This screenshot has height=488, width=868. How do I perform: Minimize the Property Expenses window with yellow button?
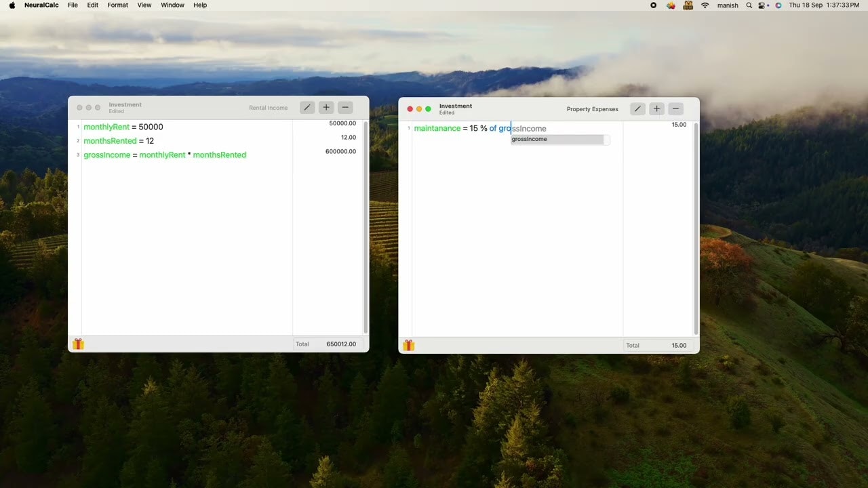(x=419, y=108)
